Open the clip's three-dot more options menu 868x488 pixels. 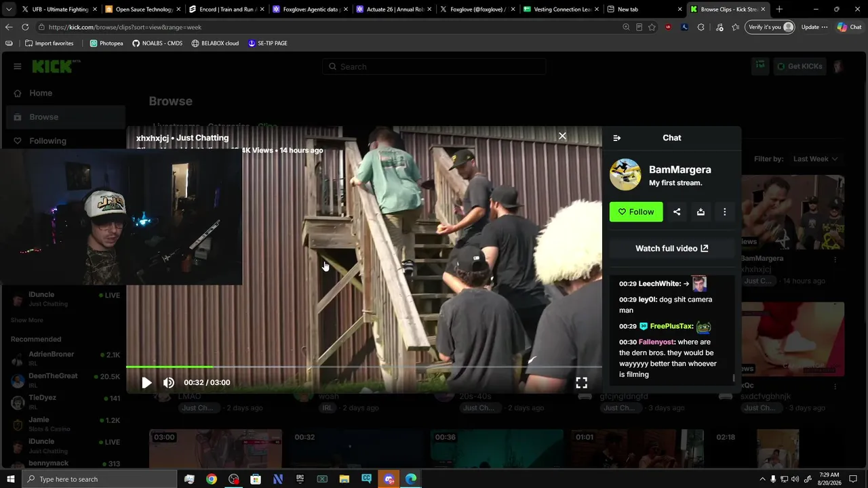pos(724,212)
